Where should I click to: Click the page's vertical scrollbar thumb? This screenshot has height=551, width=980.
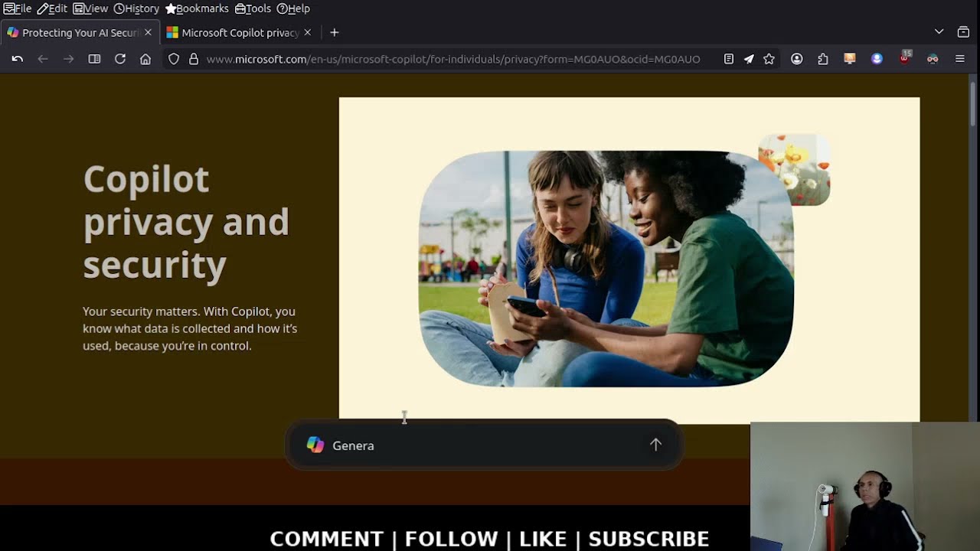pyautogui.click(x=974, y=103)
